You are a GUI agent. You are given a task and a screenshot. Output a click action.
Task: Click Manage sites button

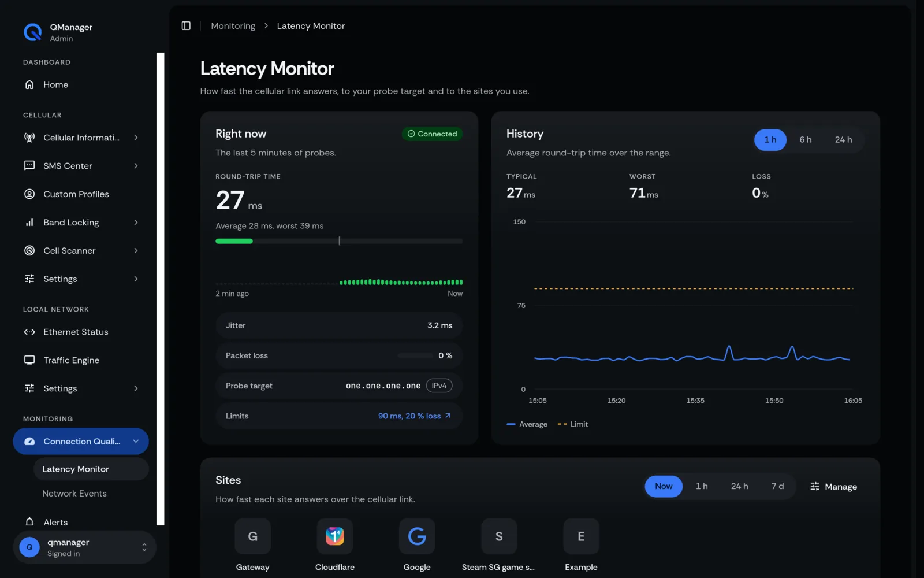[x=833, y=486]
